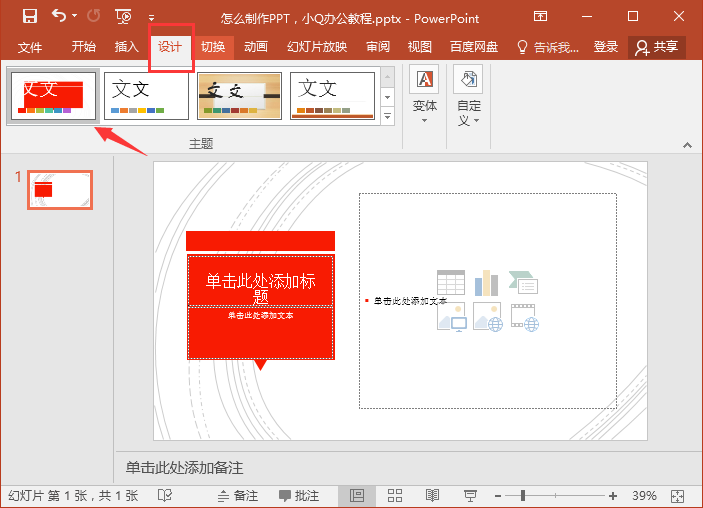The image size is (703, 508).
Task: Open the 变体 variants dropdown
Action: pos(424,95)
